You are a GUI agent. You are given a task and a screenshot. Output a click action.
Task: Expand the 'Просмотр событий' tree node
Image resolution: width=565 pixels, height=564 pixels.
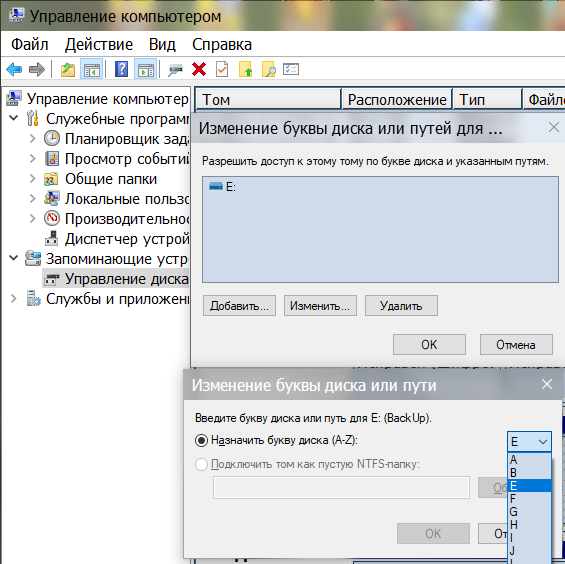pos(32,159)
